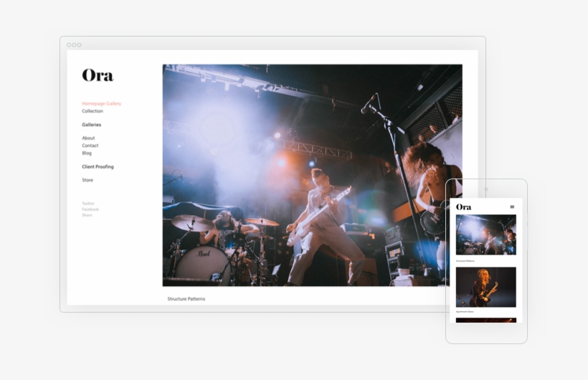Click the Structure Patterns caption on desktop

tap(186, 299)
